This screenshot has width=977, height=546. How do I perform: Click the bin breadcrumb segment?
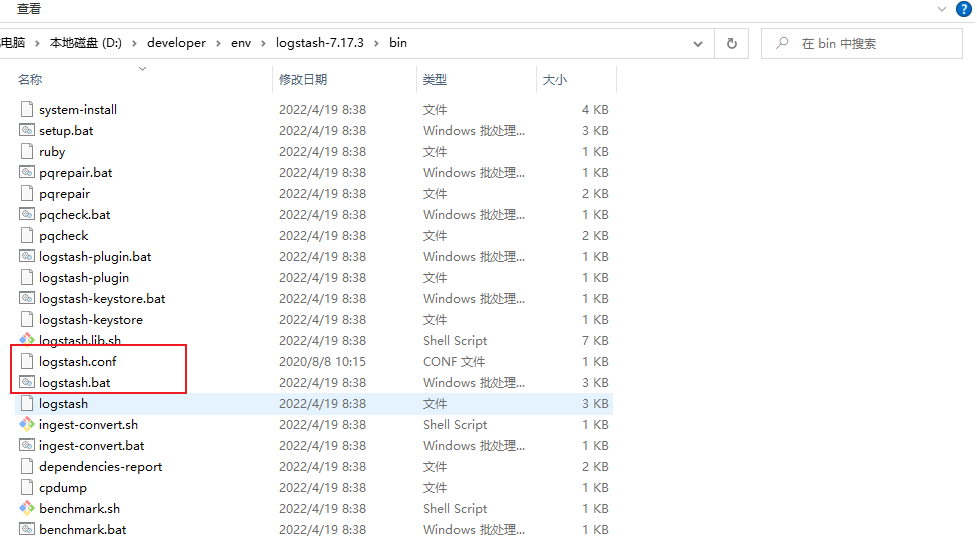pos(398,43)
